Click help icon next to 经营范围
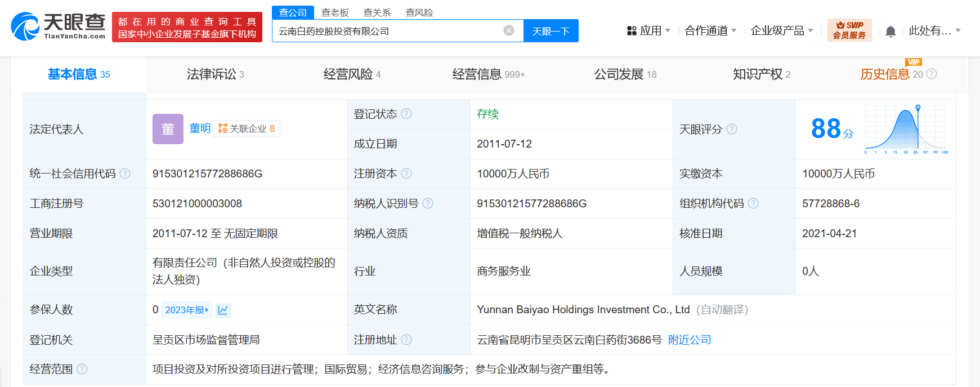Screen dimensions: 980x387 point(82,369)
